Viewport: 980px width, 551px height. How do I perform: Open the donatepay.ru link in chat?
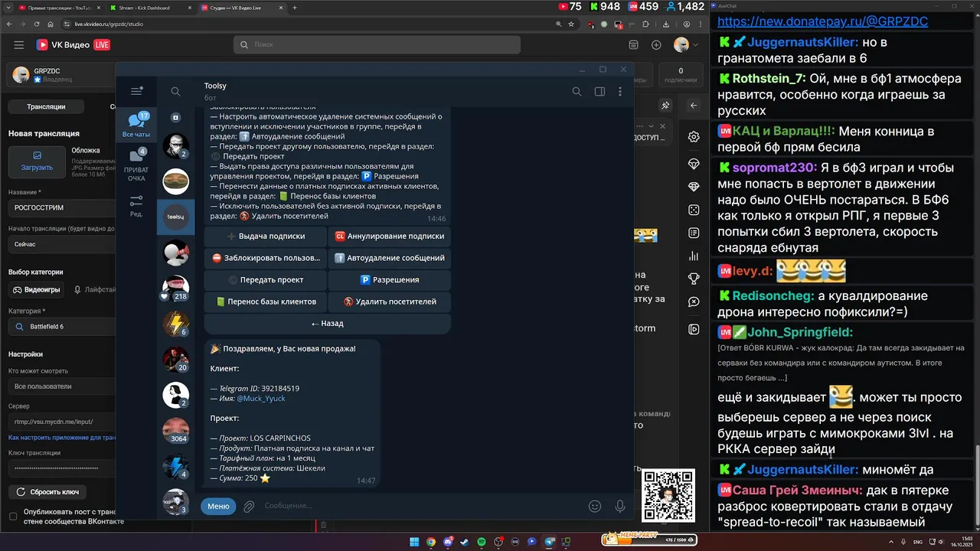pos(822,21)
